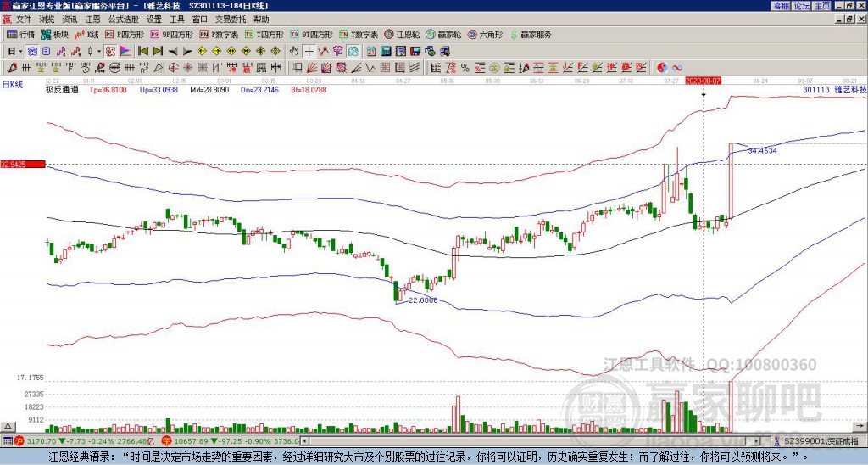Image resolution: width=868 pixels, height=465 pixels.
Task: Toggle the 权 price adjustment button
Action: pos(109,51)
